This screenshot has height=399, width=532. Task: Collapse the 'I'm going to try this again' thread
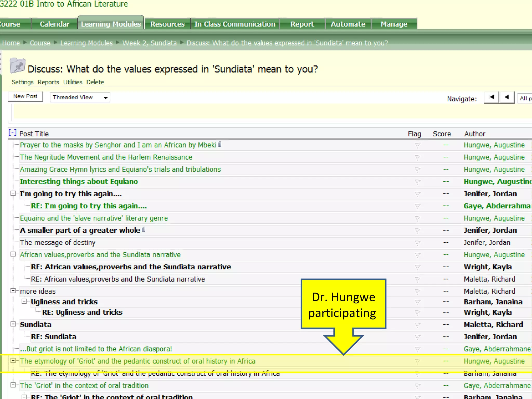point(13,193)
